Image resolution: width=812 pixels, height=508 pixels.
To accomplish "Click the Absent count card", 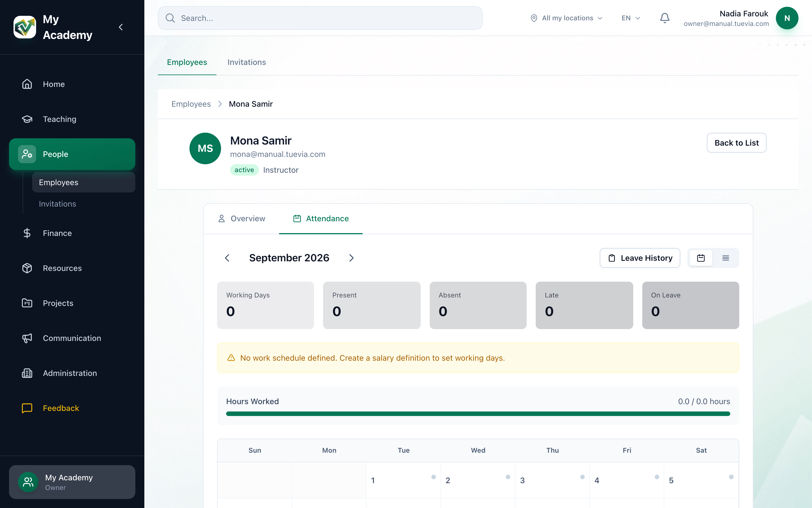I will pos(478,305).
